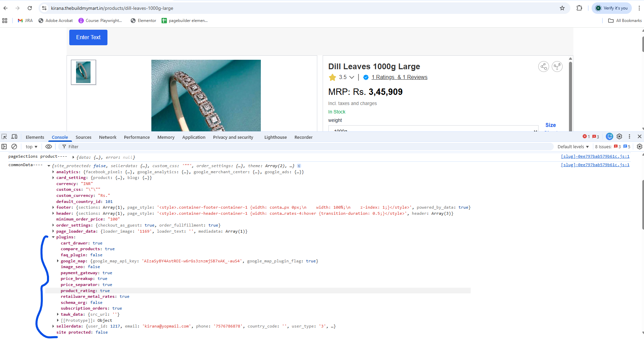Click the main ring product image
Viewport: 644px width, 339px height.
pos(206,96)
